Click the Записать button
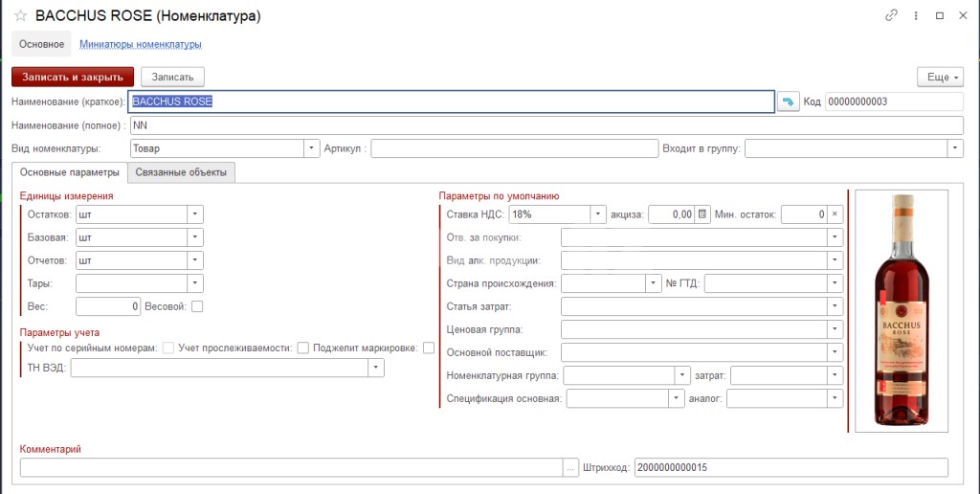 click(173, 77)
